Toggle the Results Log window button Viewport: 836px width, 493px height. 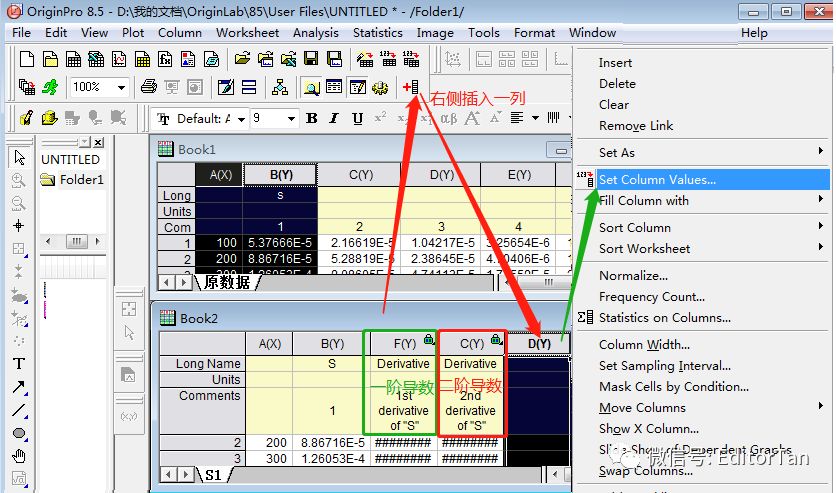(334, 87)
